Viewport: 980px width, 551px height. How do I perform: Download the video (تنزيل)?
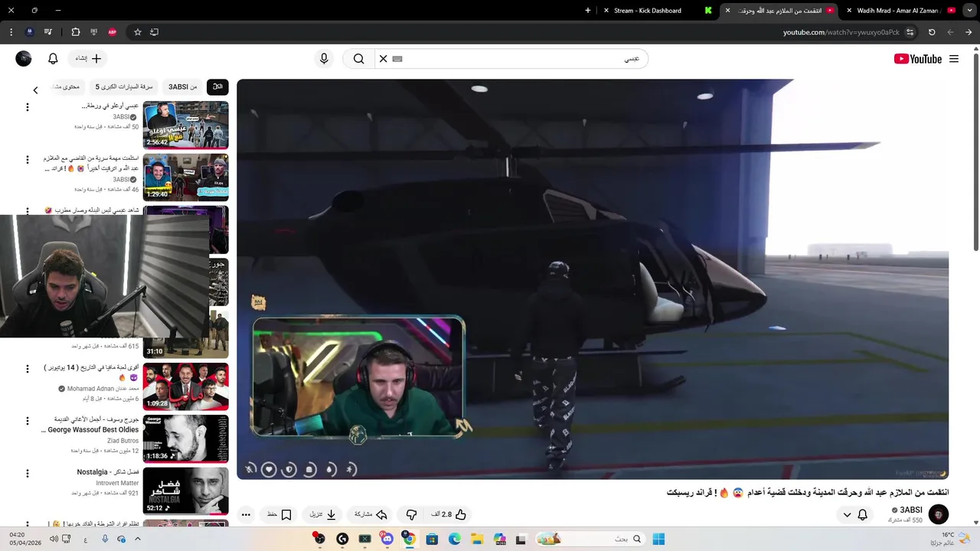[322, 515]
